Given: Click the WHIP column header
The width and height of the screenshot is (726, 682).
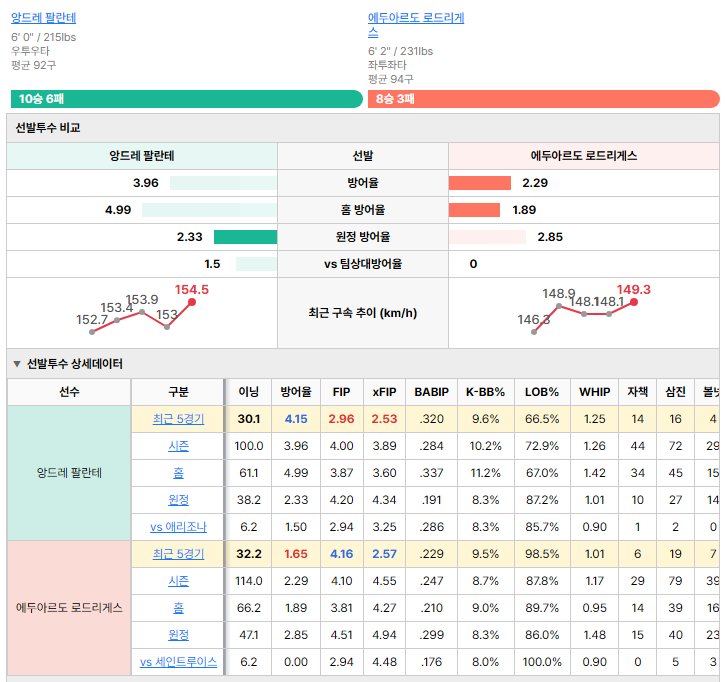Looking at the screenshot, I should (x=595, y=392).
